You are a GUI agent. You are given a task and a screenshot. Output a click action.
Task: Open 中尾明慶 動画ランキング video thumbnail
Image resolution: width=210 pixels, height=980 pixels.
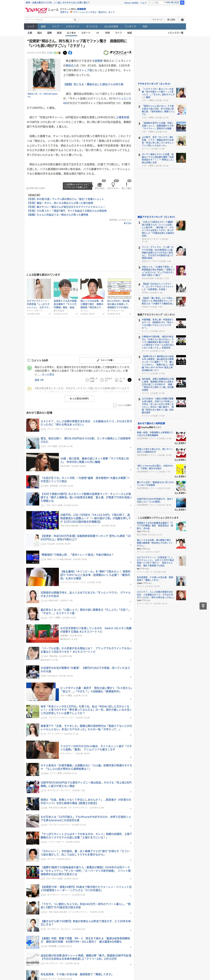pyautogui.click(x=181, y=323)
